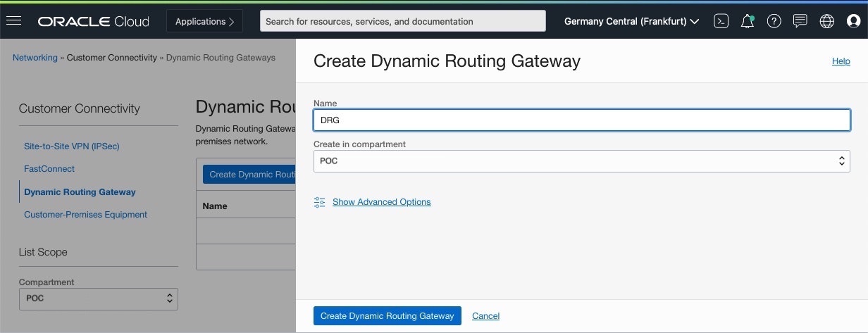Open the language globe icon
This screenshot has width=868, height=333.
pos(827,21)
